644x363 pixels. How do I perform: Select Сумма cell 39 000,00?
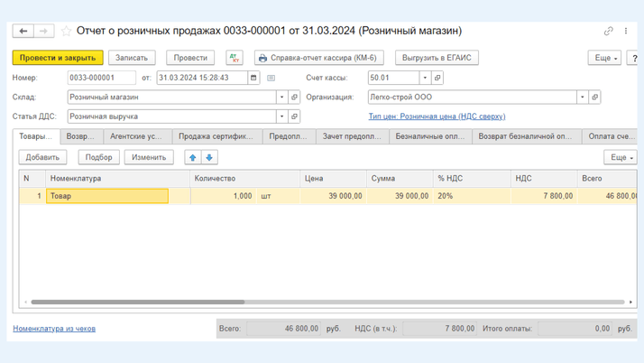pyautogui.click(x=400, y=196)
